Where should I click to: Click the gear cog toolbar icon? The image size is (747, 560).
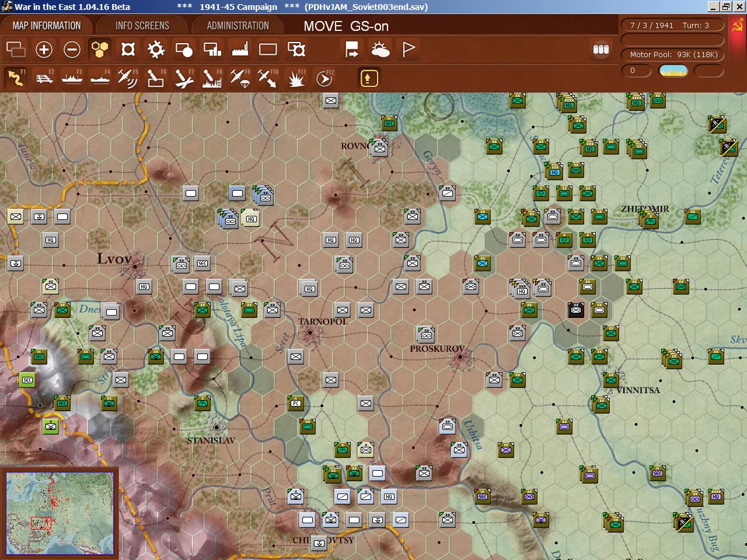(156, 50)
